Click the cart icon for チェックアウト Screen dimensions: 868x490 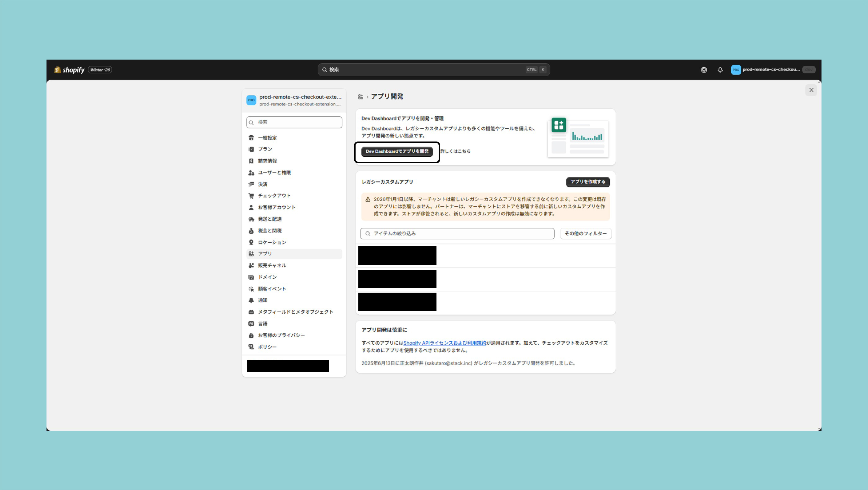tap(251, 196)
